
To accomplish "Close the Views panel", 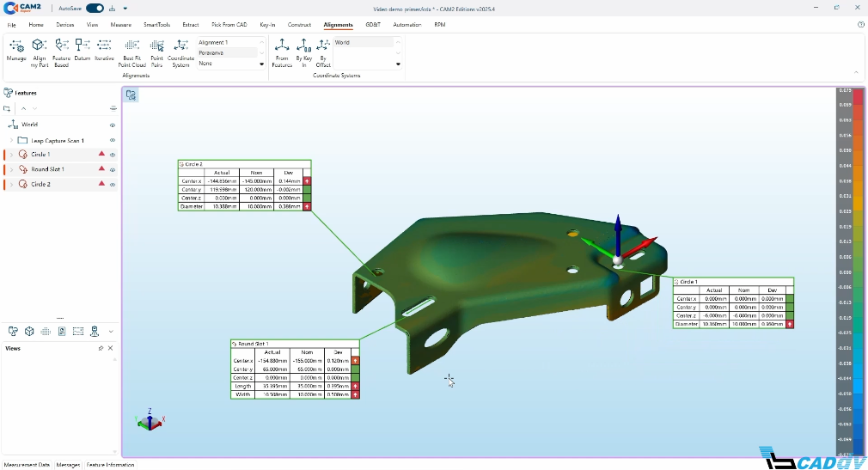I will click(x=110, y=348).
